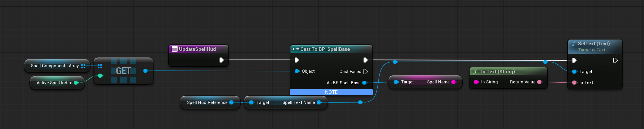This screenshot has height=129, width=644.
Task: Select the Active Spell Index variable node
Action: click(x=57, y=83)
